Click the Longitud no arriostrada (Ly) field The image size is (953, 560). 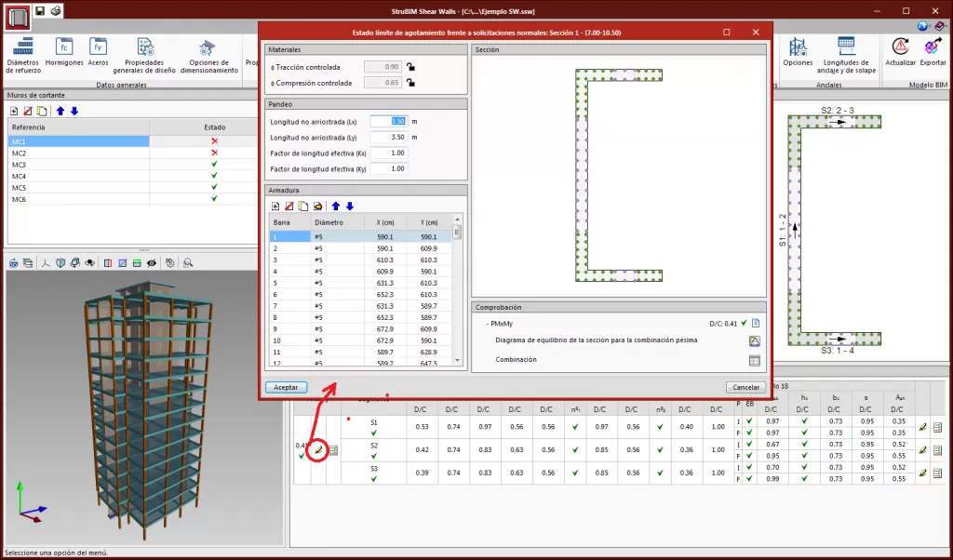(387, 137)
